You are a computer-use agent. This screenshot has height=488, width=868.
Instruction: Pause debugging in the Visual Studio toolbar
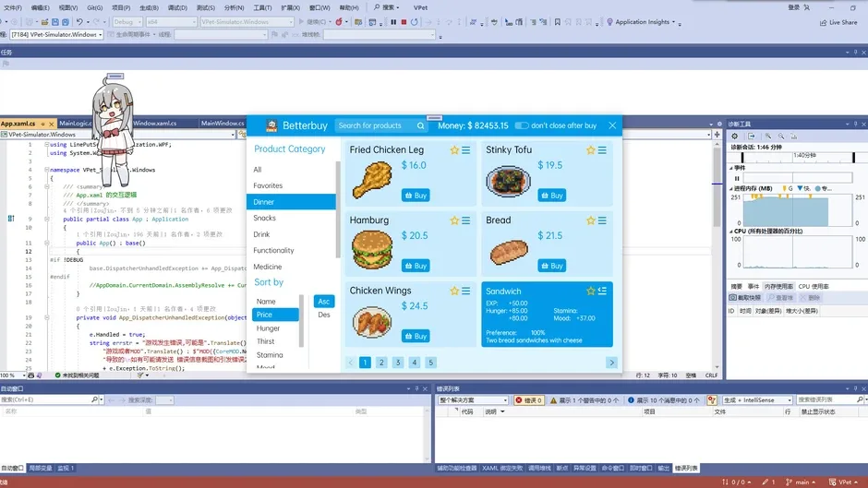click(393, 22)
